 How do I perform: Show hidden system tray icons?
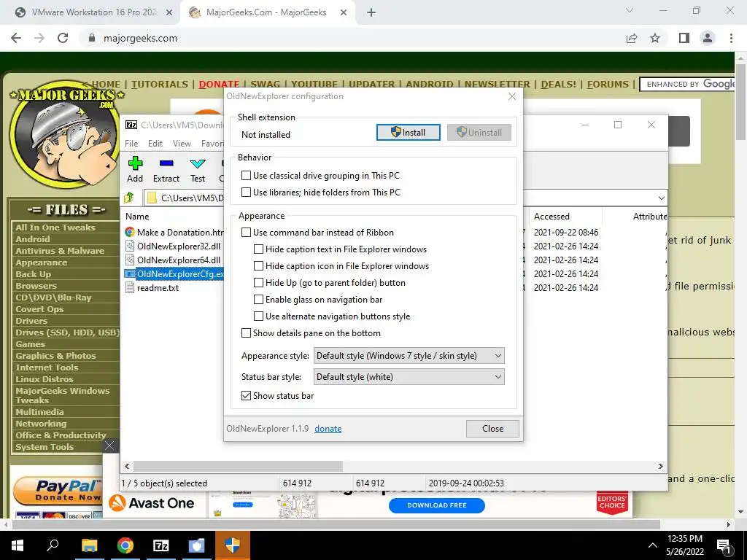(x=653, y=545)
